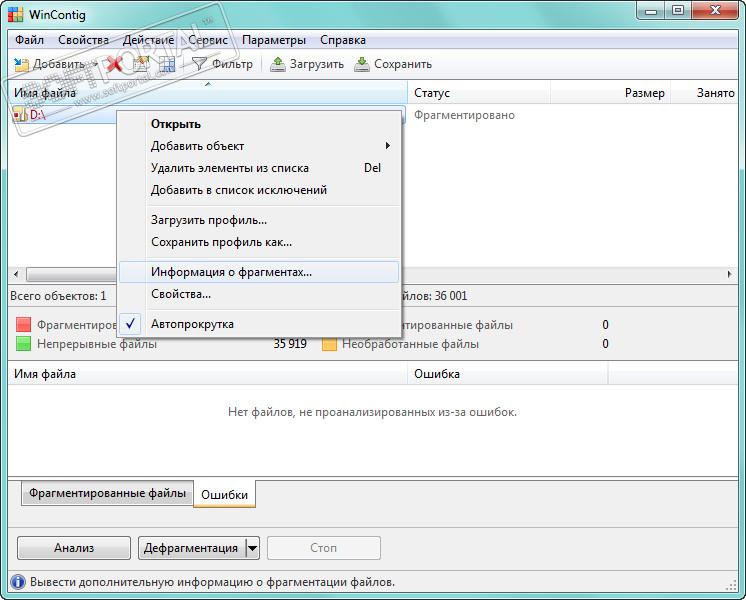Click the Фрагментировано status text
Image resolution: width=746 pixels, height=600 pixels.
[x=464, y=115]
